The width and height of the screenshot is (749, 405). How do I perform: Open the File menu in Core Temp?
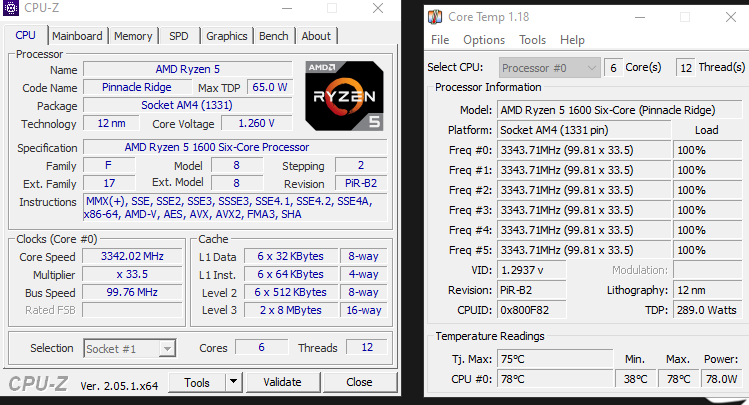[440, 40]
